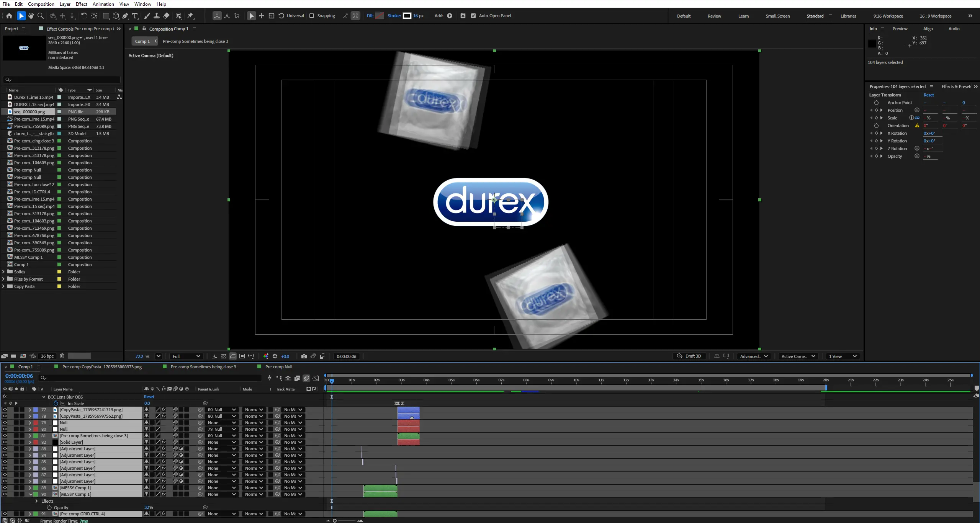Expand the Solids folder in Project panel

(x=3, y=272)
